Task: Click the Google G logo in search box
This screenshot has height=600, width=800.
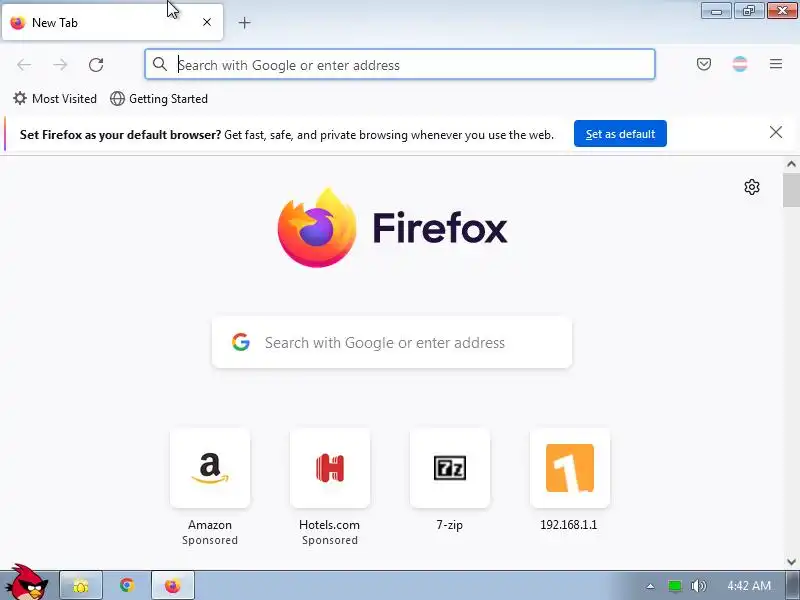Action: tap(241, 342)
